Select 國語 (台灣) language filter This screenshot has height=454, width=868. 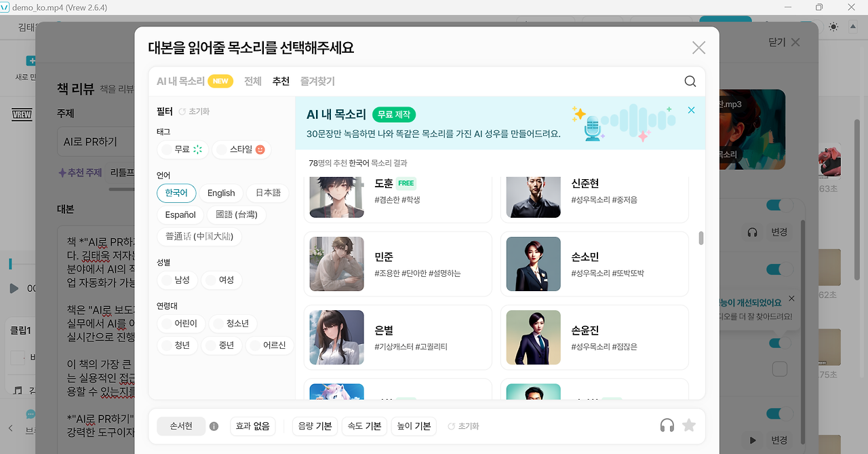click(237, 214)
